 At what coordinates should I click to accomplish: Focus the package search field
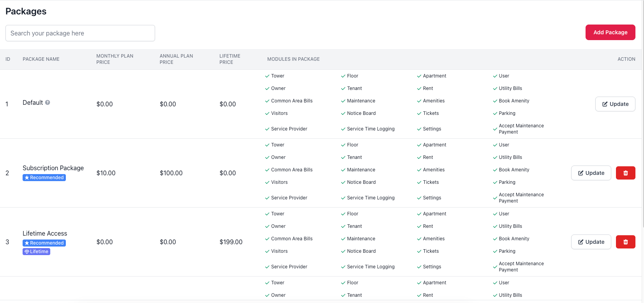tap(80, 33)
